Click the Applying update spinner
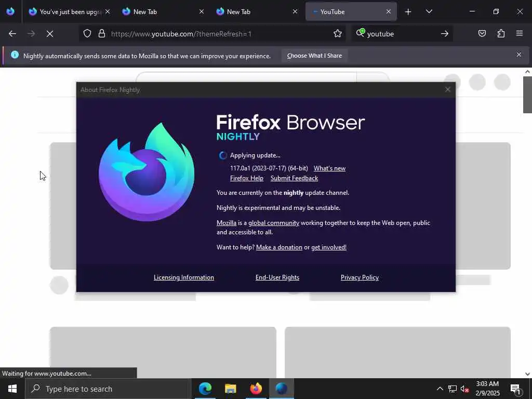The height and width of the screenshot is (399, 532). [223, 155]
